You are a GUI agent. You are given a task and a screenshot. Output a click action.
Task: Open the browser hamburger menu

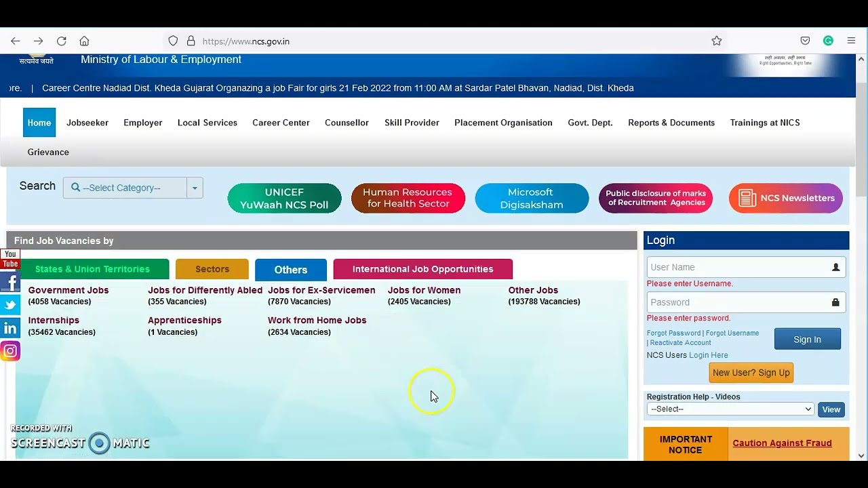pyautogui.click(x=851, y=41)
